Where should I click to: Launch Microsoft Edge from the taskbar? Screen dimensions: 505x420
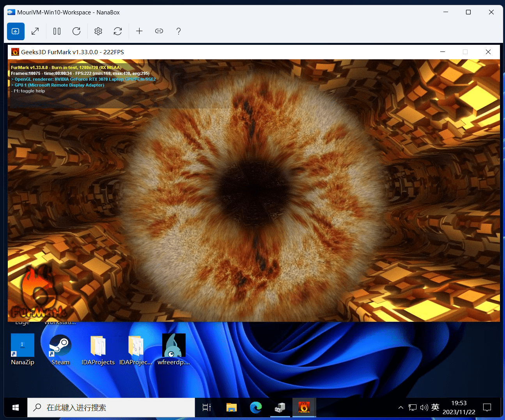(256, 408)
